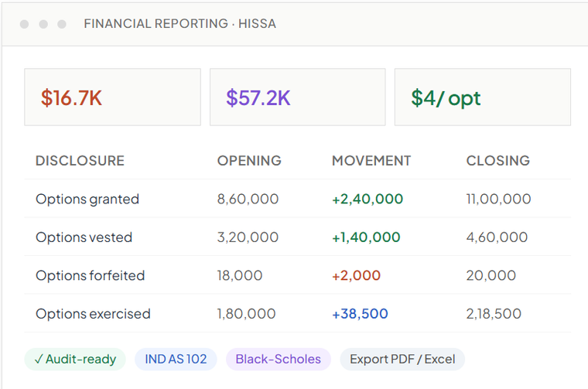Click closing value 11,00,000

coord(498,199)
